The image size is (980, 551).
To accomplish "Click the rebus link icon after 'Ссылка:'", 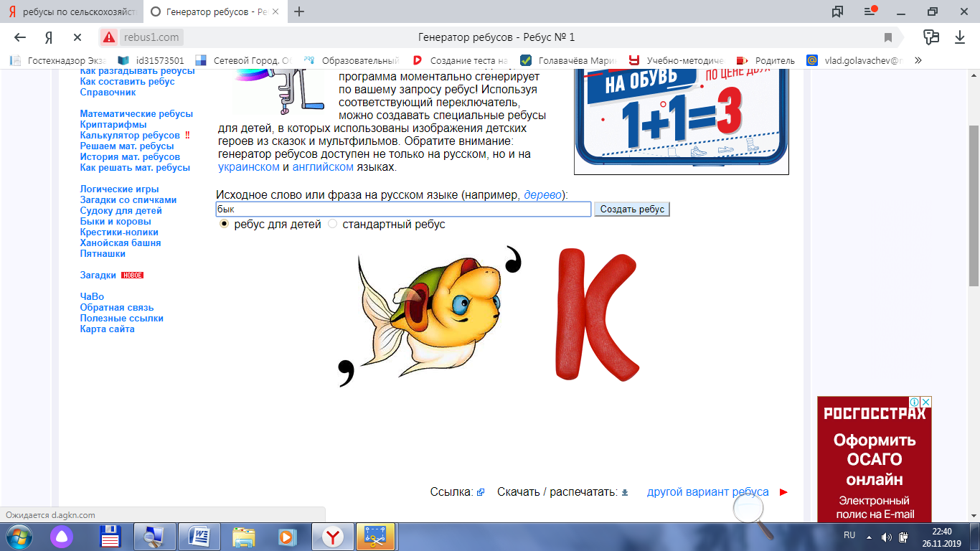I will coord(481,492).
